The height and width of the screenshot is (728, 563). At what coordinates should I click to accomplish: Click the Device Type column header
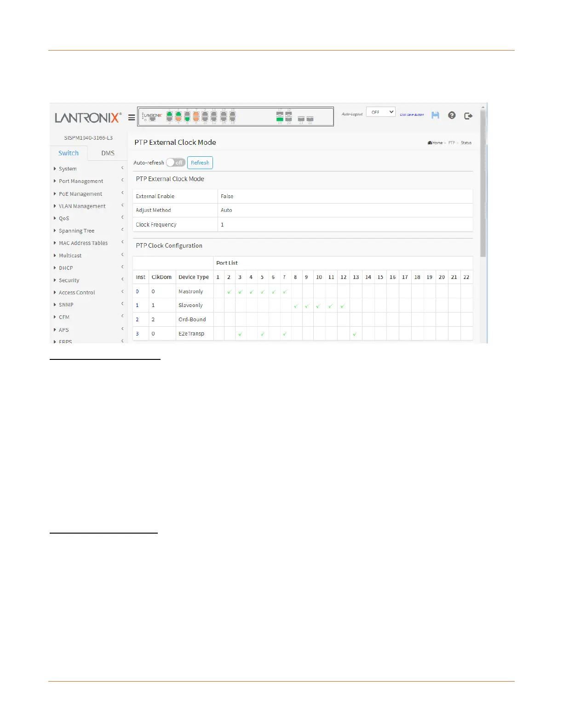coord(194,277)
